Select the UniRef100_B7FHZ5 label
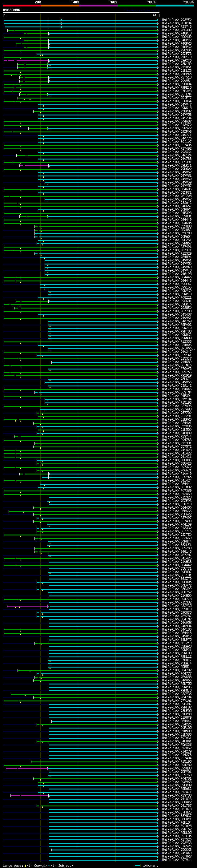Screen dimensions: 197x868 [x=177, y=812]
